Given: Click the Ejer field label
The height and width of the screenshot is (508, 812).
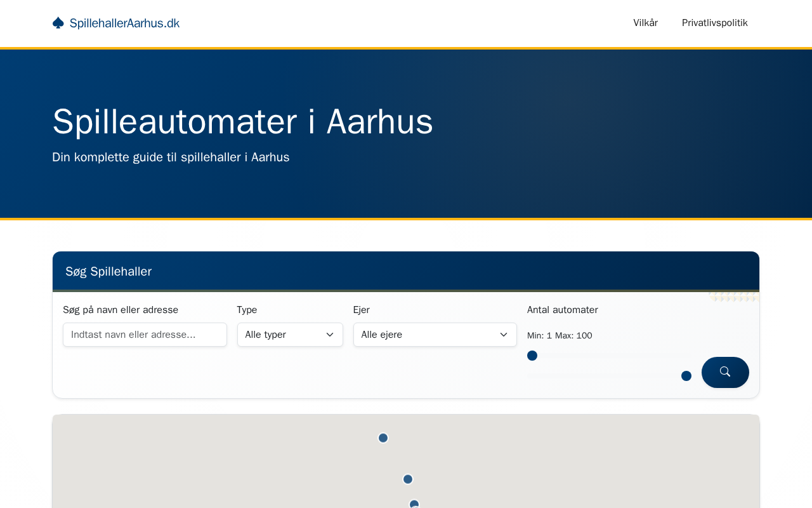Looking at the screenshot, I should point(361,310).
